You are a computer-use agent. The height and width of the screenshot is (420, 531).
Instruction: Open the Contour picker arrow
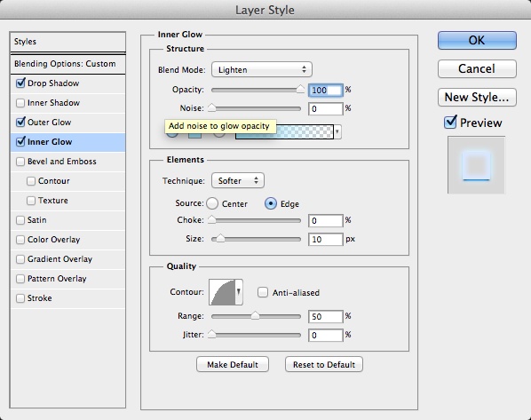point(239,292)
